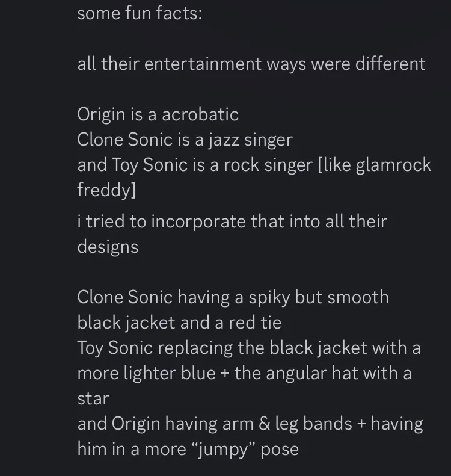Screen dimensions: 451x476
Task: Click the "some fun facts:" heading text
Action: 140,13
